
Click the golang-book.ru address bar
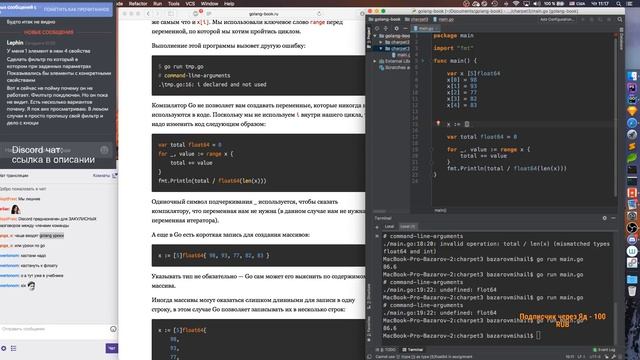tap(264, 14)
